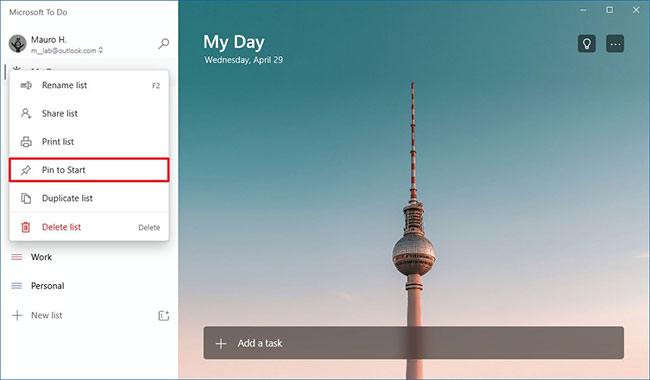Click the plus icon in Add a task
The width and height of the screenshot is (650, 380).
coord(221,343)
